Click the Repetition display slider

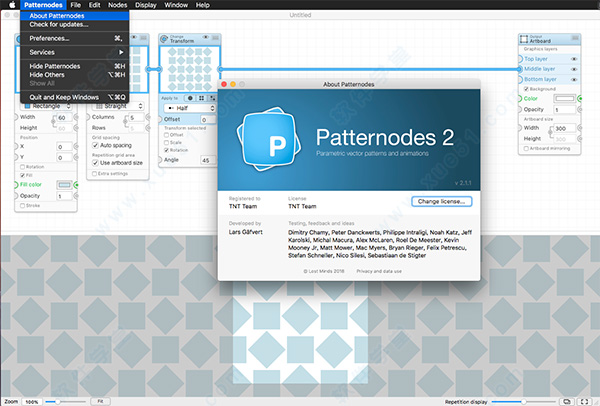pos(524,402)
